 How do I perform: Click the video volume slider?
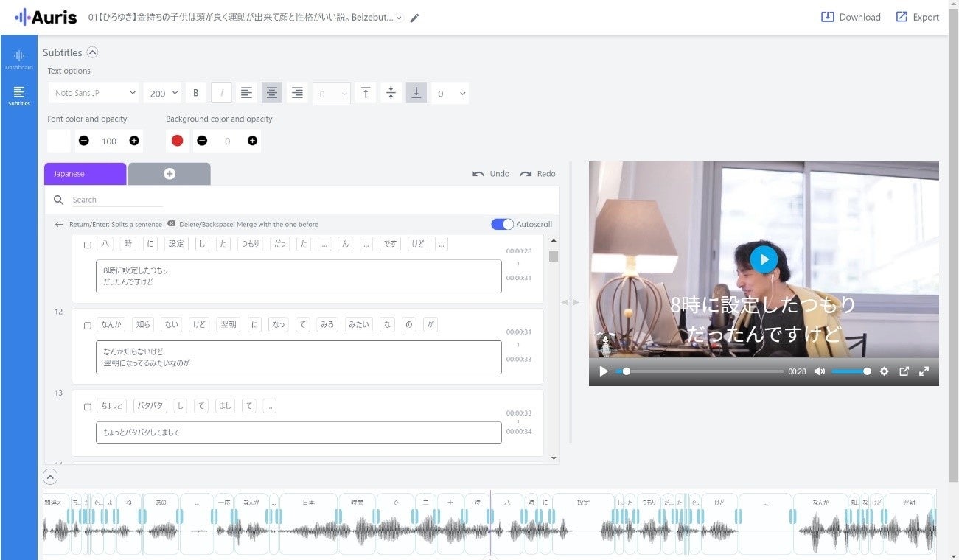(x=851, y=371)
